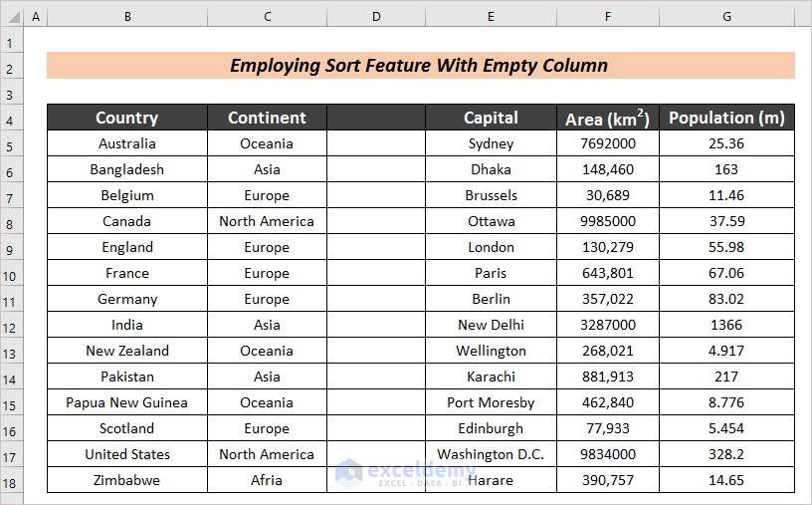The width and height of the screenshot is (812, 505).
Task: Click the New Delhi cell
Action: [492, 325]
